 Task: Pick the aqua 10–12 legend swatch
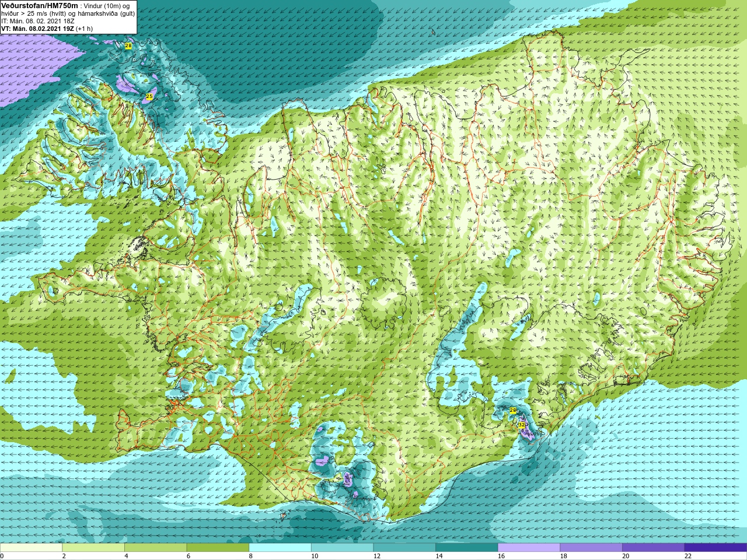(x=343, y=548)
